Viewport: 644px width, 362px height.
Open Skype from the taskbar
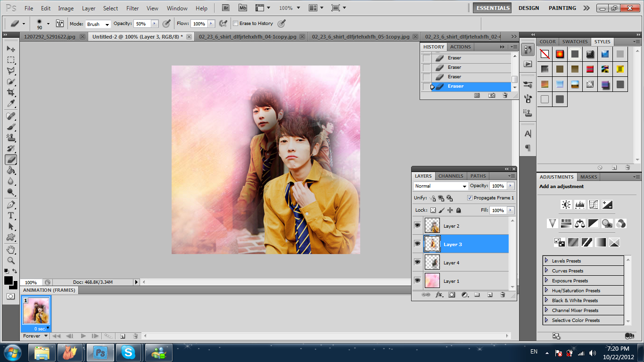click(x=128, y=352)
